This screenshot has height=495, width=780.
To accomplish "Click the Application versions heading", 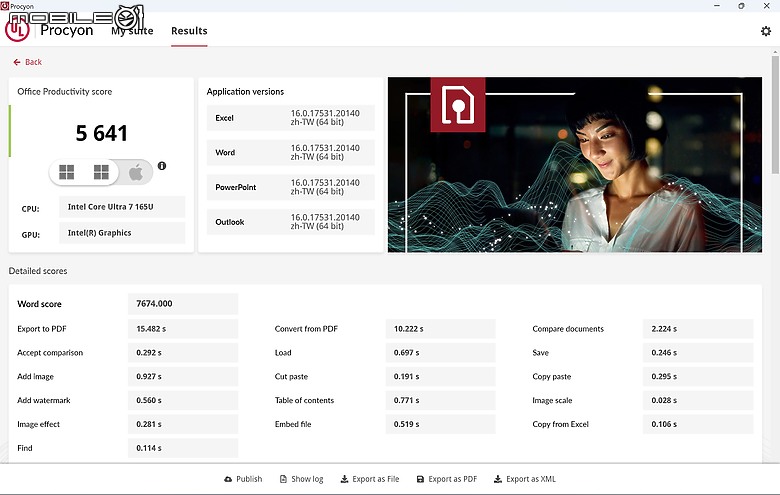I will point(245,92).
